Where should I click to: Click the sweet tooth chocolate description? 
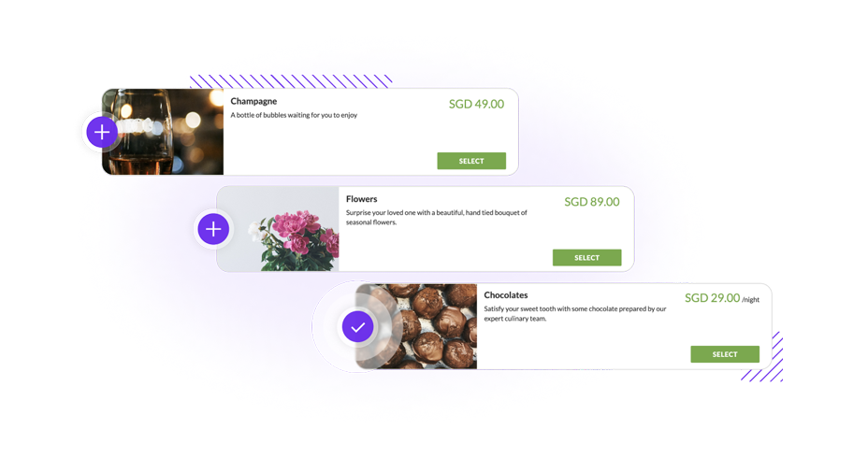tap(574, 314)
